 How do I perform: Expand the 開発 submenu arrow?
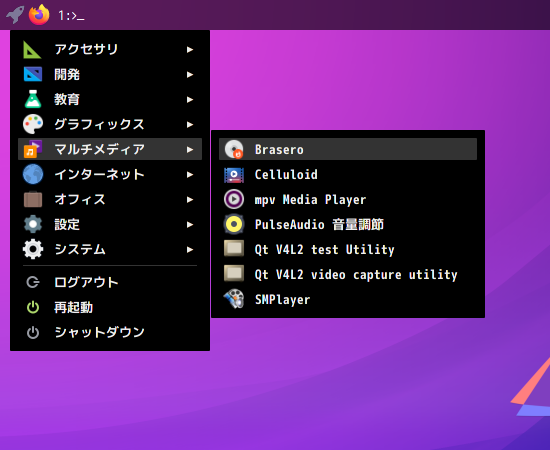[x=190, y=74]
